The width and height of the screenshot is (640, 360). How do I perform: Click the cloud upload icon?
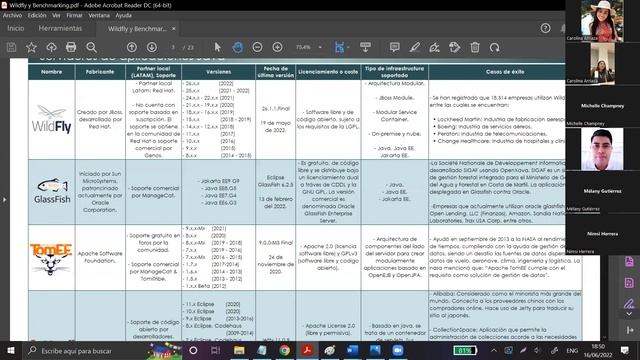tap(51, 47)
